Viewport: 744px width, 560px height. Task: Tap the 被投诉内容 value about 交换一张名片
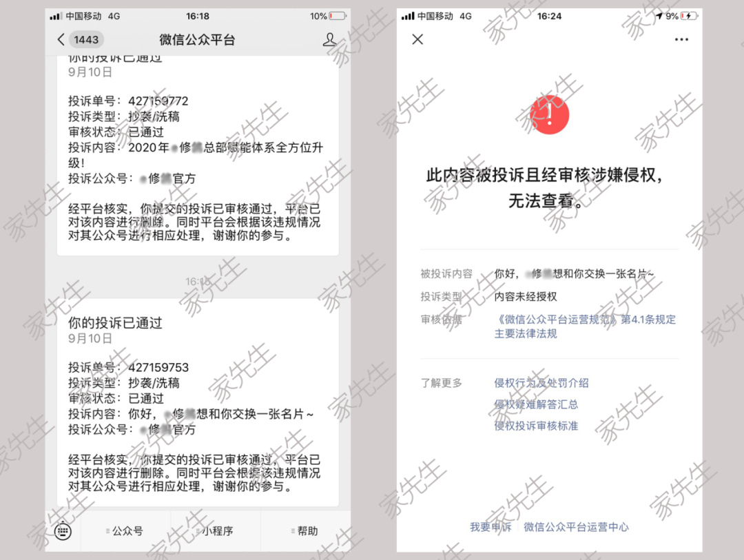(574, 274)
